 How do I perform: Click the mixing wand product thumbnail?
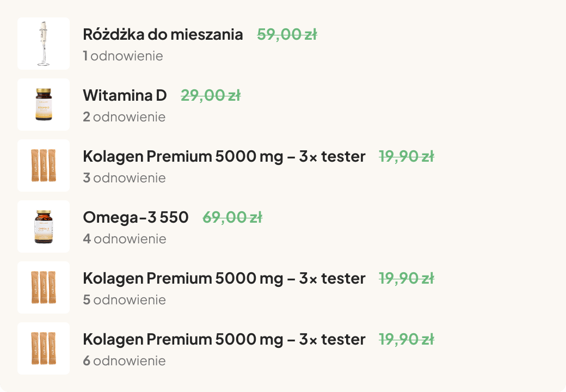(44, 44)
